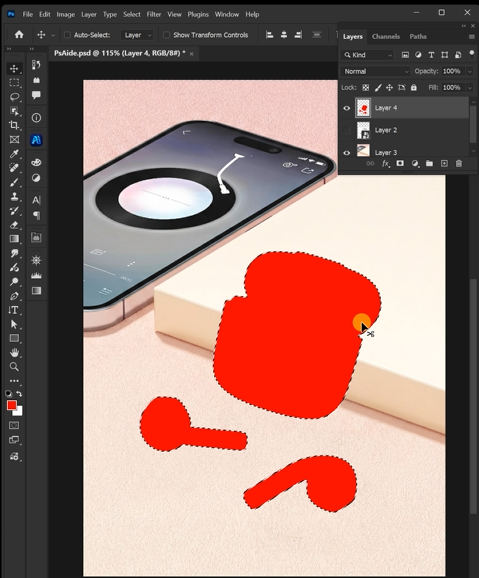Switch to the Channels tab
This screenshot has width=479, height=578.
(386, 36)
